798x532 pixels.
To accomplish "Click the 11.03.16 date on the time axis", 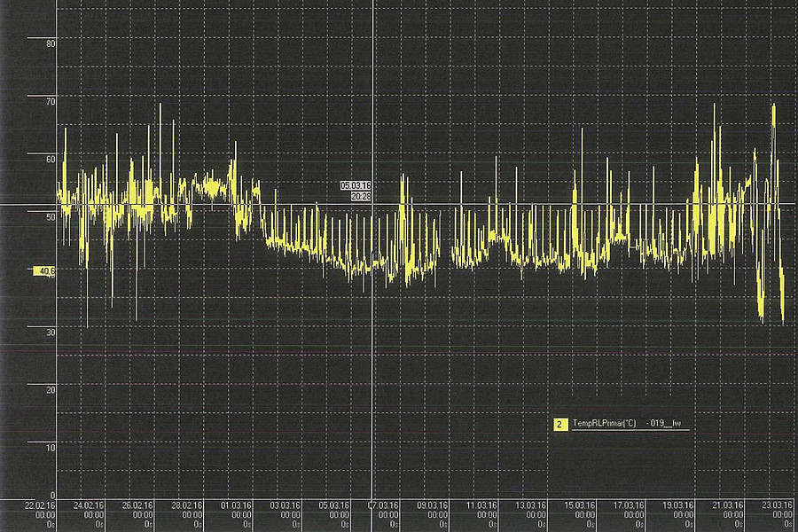I will click(482, 505).
